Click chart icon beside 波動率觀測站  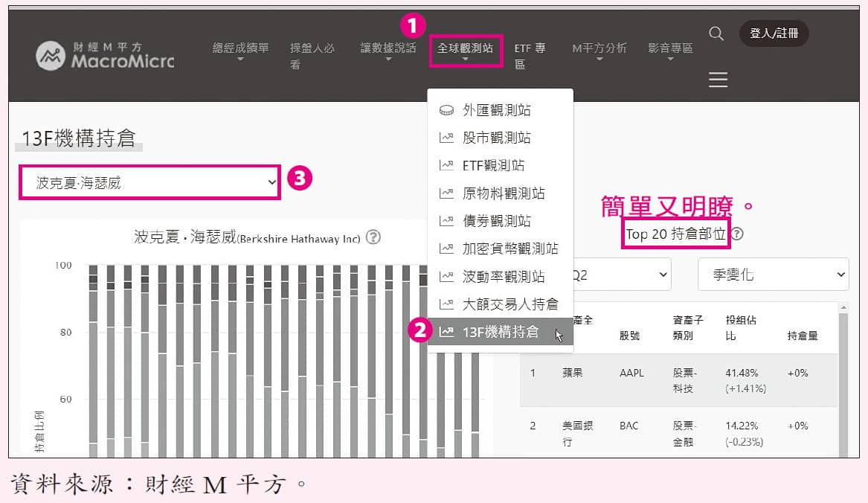point(446,277)
